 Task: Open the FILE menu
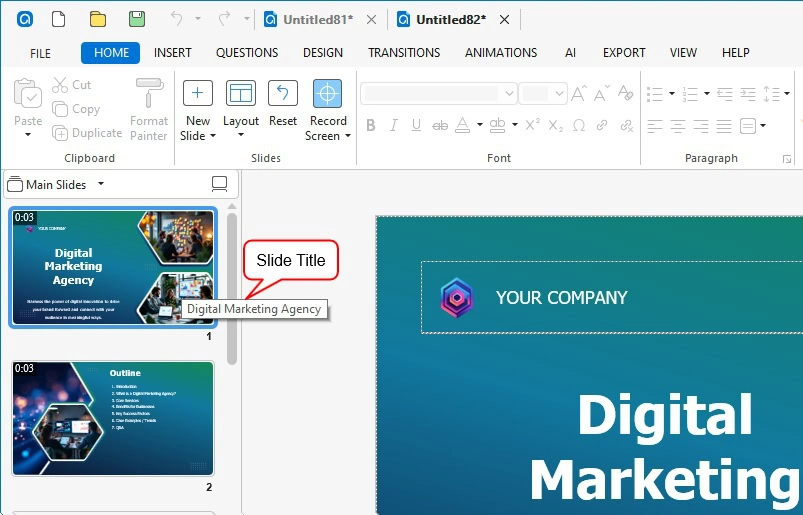pyautogui.click(x=40, y=53)
